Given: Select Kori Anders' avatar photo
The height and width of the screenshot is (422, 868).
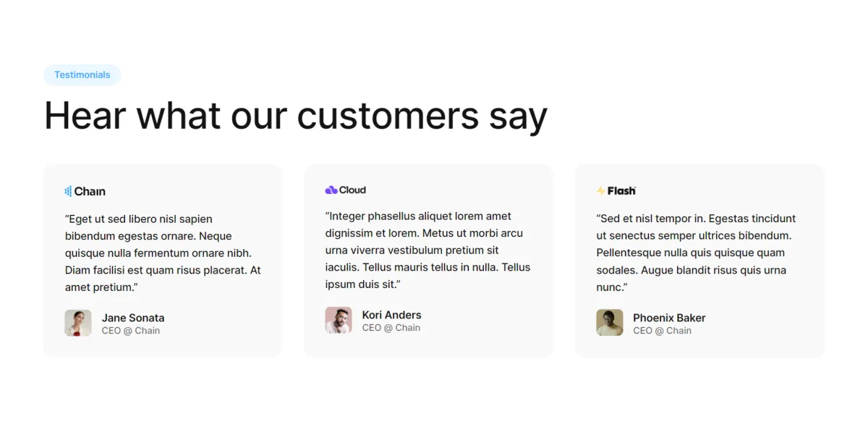Looking at the screenshot, I should click(x=339, y=321).
